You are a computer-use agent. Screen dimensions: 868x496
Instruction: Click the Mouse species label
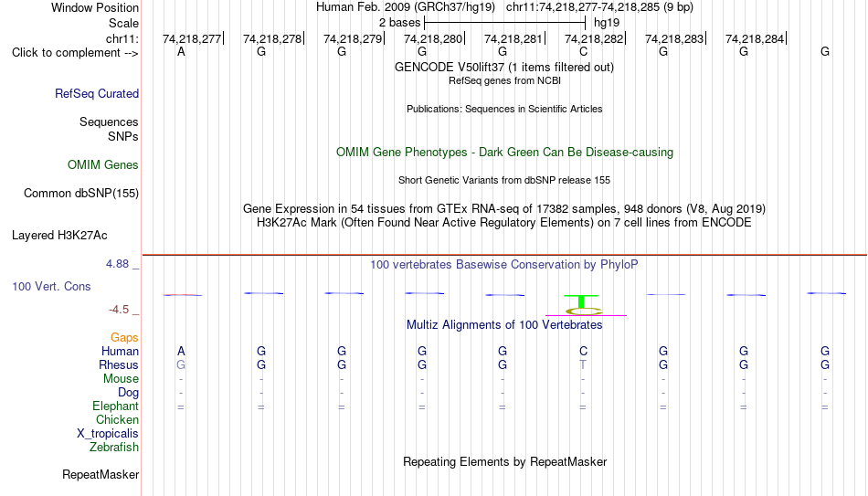coord(121,379)
